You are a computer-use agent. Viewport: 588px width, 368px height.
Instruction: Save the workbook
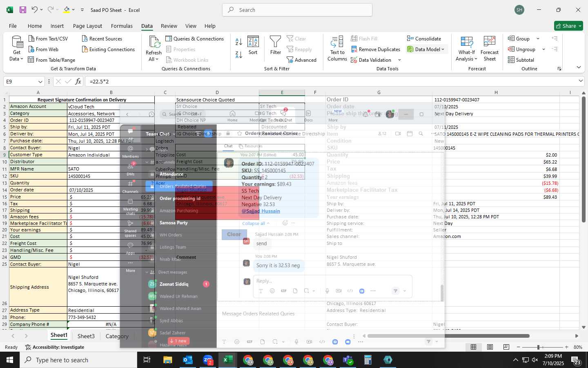(x=23, y=10)
